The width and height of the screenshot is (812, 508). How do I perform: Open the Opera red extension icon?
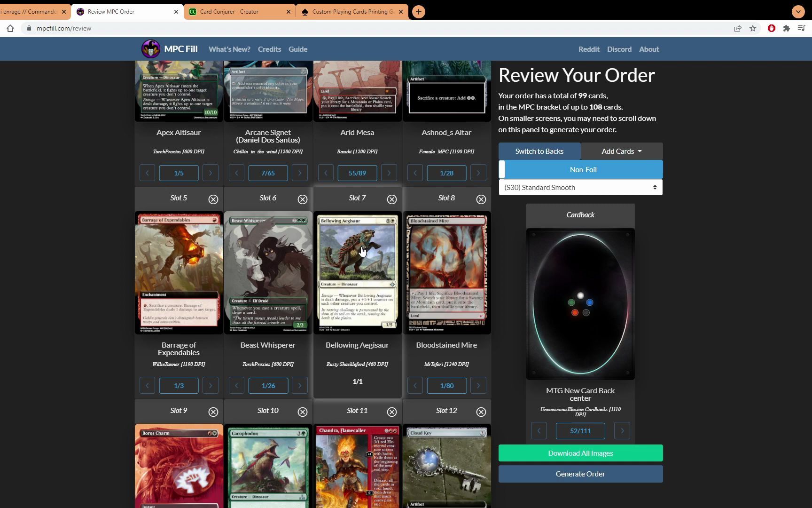click(x=772, y=28)
